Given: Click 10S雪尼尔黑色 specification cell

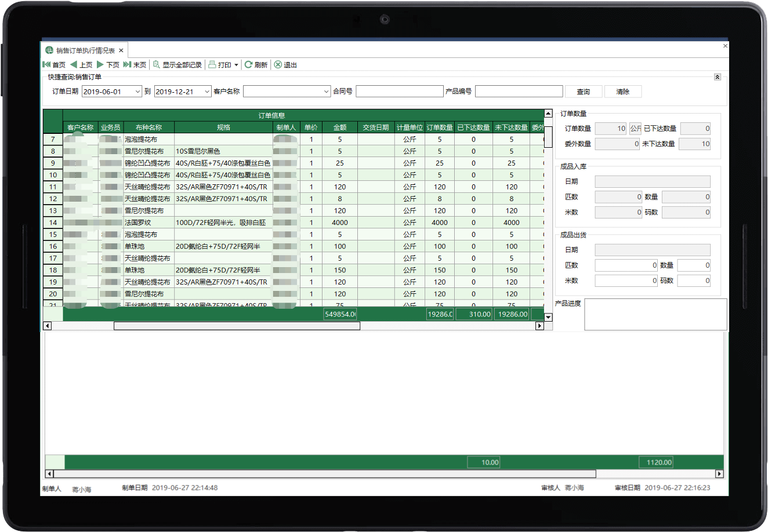Looking at the screenshot, I should pos(223,151).
